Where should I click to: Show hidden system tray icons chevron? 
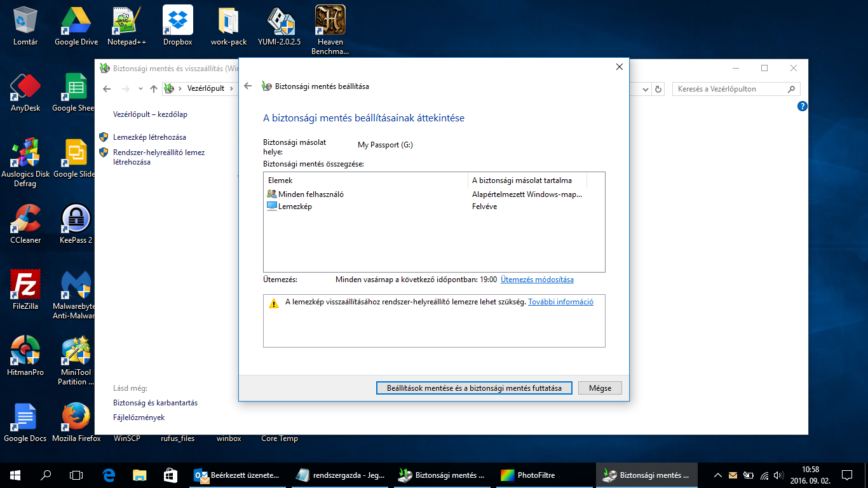tap(718, 475)
